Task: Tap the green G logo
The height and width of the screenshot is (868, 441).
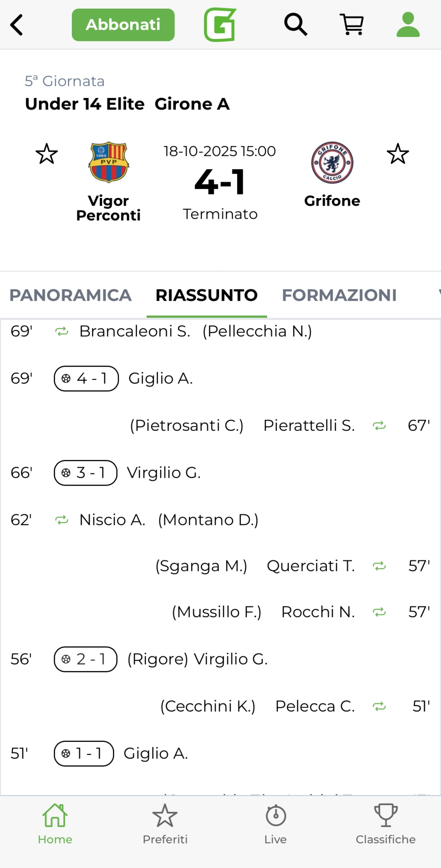Action: click(220, 25)
